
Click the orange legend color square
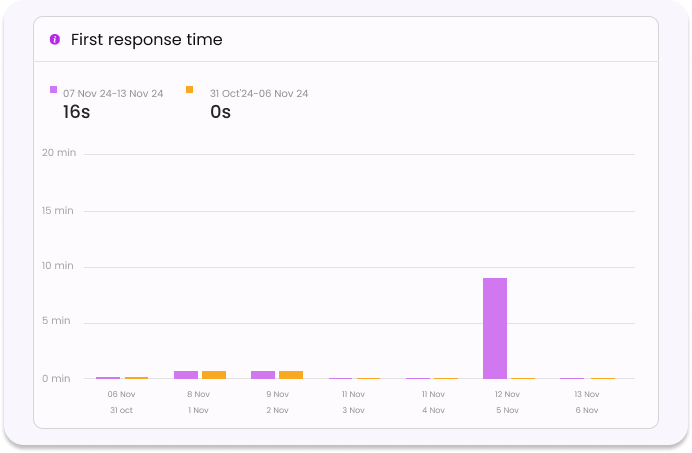189,90
